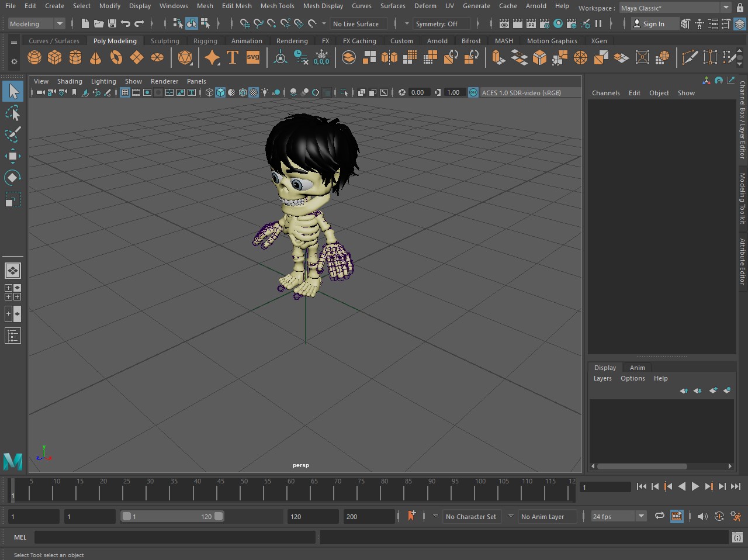
Task: Open the No Live Surface field
Action: point(360,23)
